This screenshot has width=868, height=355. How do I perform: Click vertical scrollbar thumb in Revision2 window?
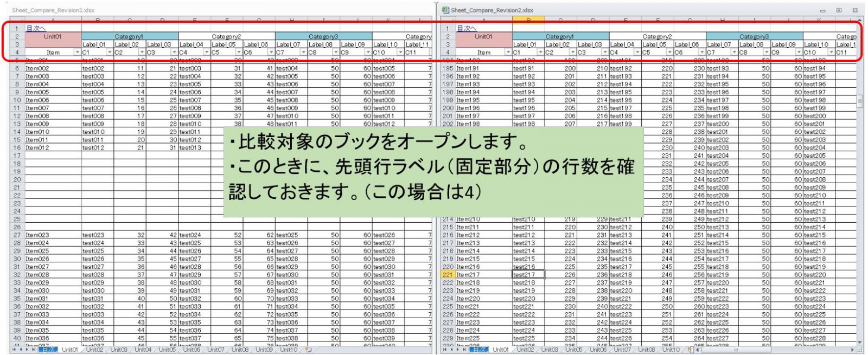tap(859, 101)
